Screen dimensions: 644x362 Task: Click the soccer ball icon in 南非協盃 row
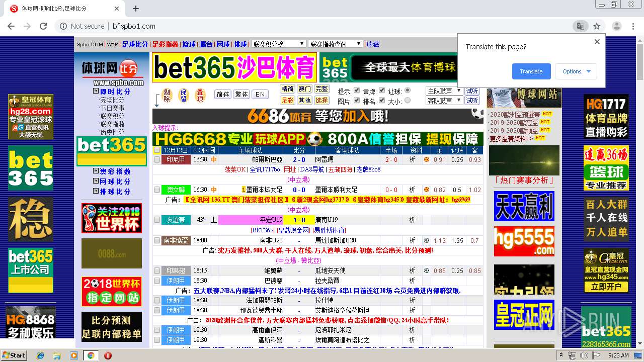(x=427, y=240)
